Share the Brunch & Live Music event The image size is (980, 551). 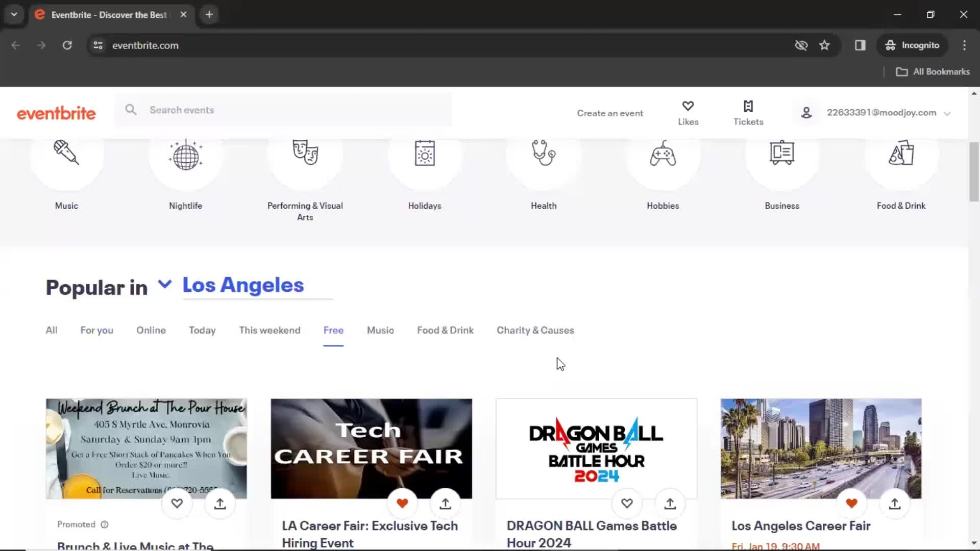[220, 504]
